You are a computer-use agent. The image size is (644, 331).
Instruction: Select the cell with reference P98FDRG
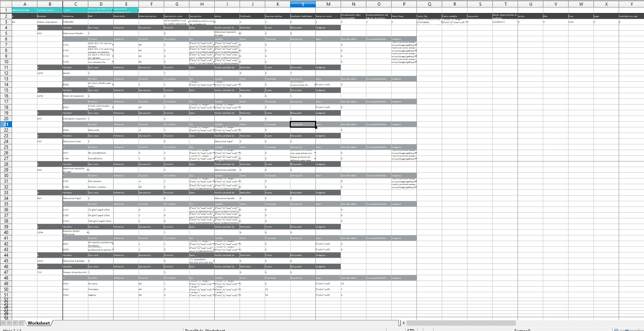tap(75, 22)
